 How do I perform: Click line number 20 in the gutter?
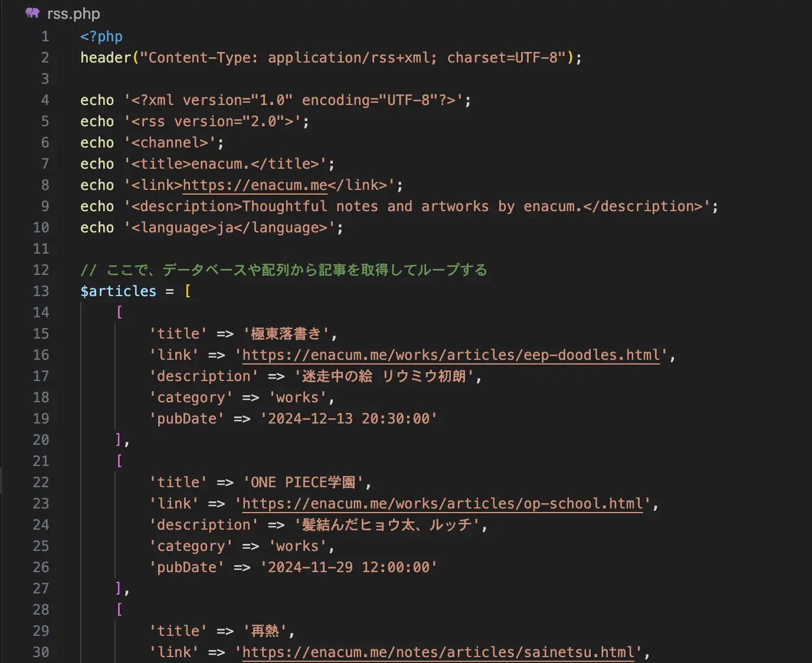tap(41, 440)
